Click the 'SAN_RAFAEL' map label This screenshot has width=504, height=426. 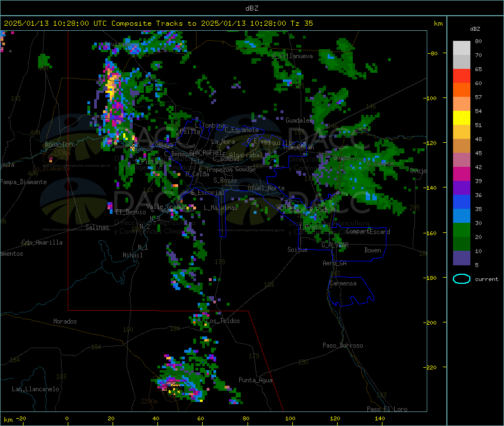(206, 153)
